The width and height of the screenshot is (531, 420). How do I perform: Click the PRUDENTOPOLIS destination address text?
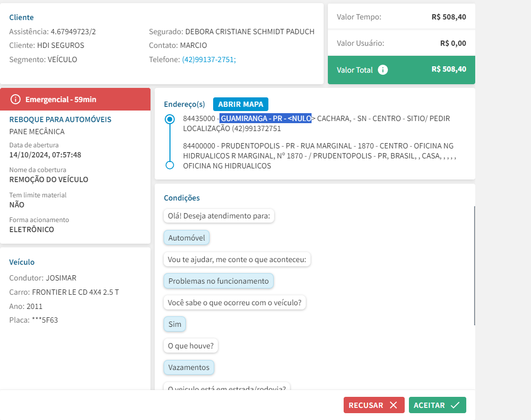coord(318,155)
